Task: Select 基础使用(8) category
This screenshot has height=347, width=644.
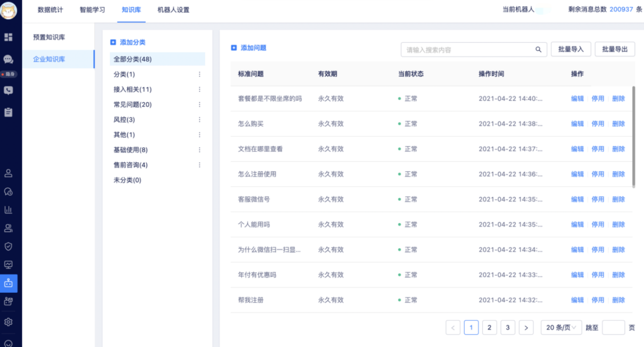Action: (131, 150)
